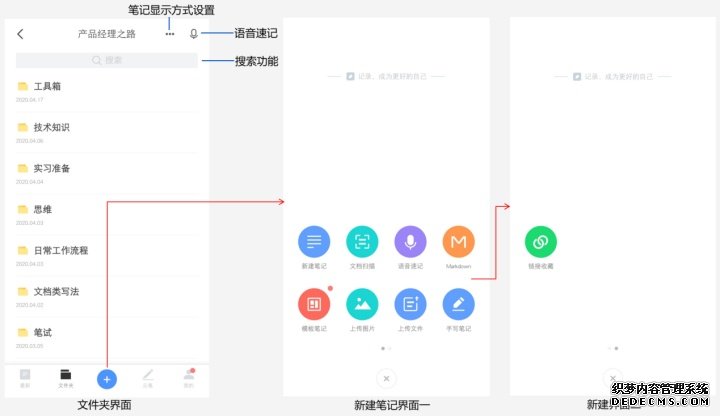Choose the purple 语音速记 icon
720x416 pixels.
411,242
